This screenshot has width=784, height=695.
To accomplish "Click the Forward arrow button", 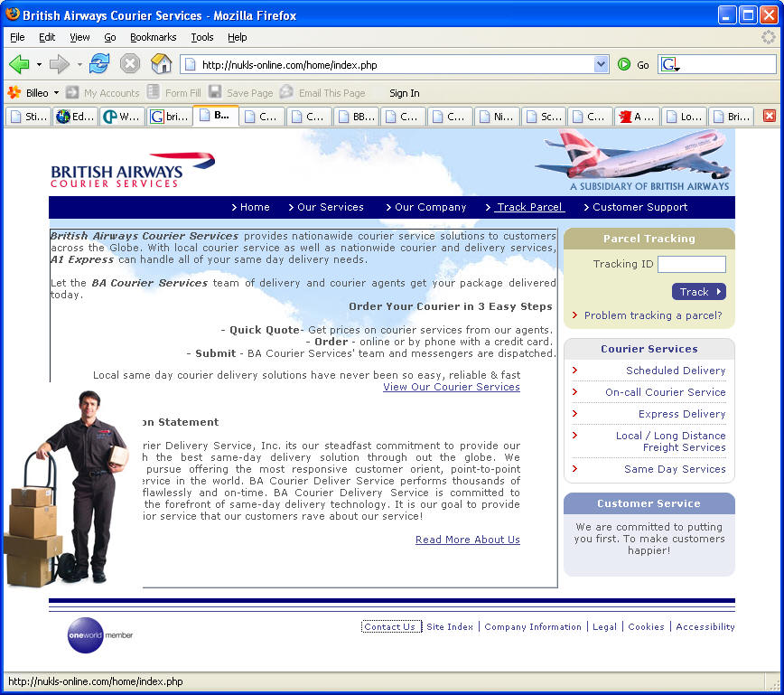I will [x=60, y=64].
